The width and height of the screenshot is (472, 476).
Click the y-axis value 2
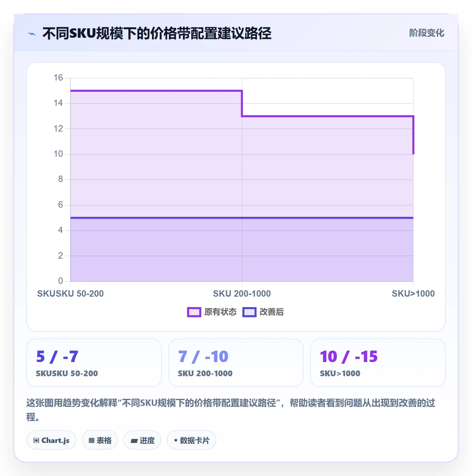point(60,256)
